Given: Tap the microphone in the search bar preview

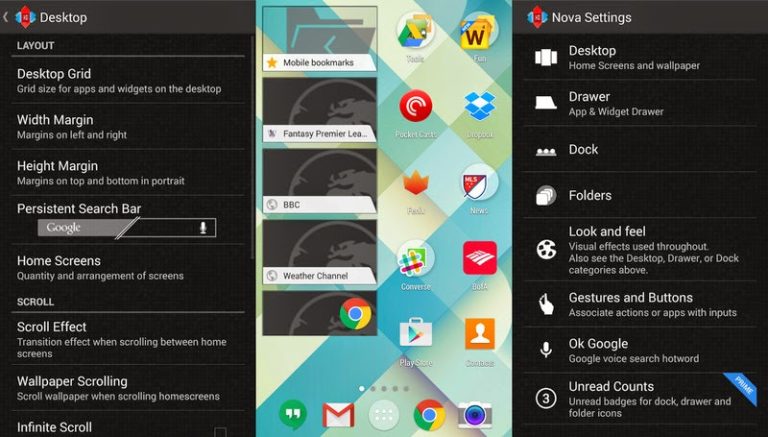Looking at the screenshot, I should (203, 227).
